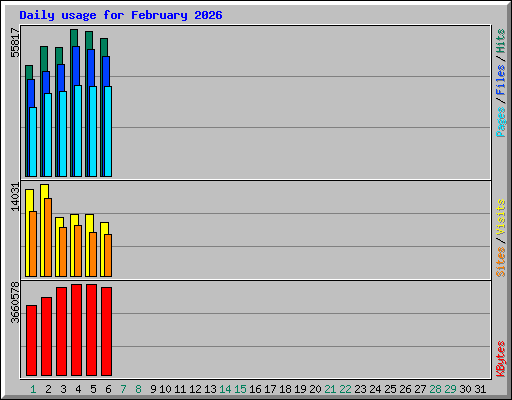The image size is (512, 400).
Task: Click day 1 on the x-axis
Action: pos(33,389)
